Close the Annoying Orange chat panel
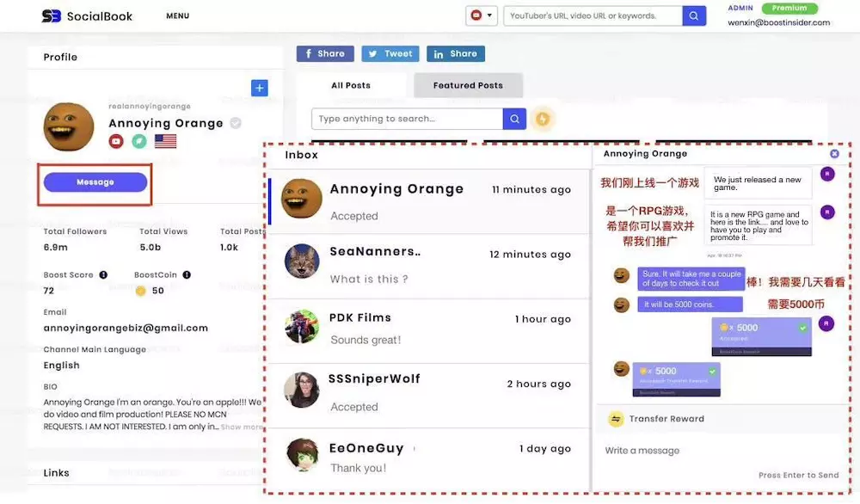Image resolution: width=860 pixels, height=504 pixels. 834,154
